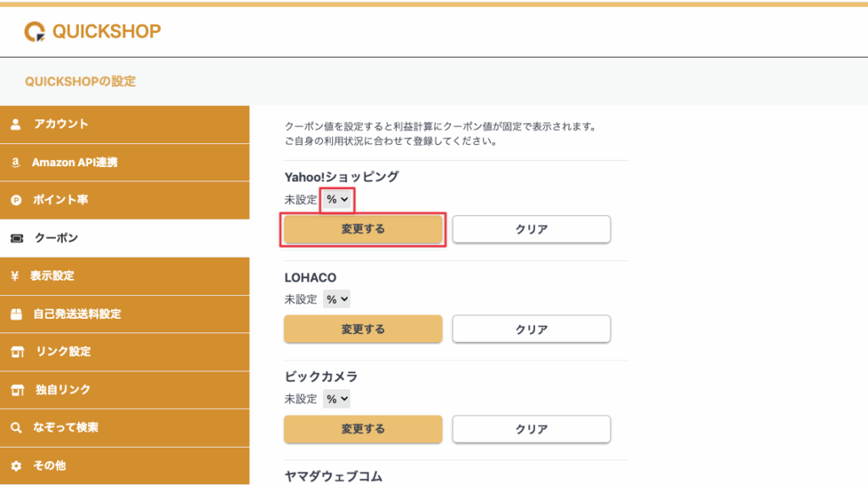Open LOHACO % unit dropdown
Viewport: 868px width, 485px height.
tap(337, 299)
